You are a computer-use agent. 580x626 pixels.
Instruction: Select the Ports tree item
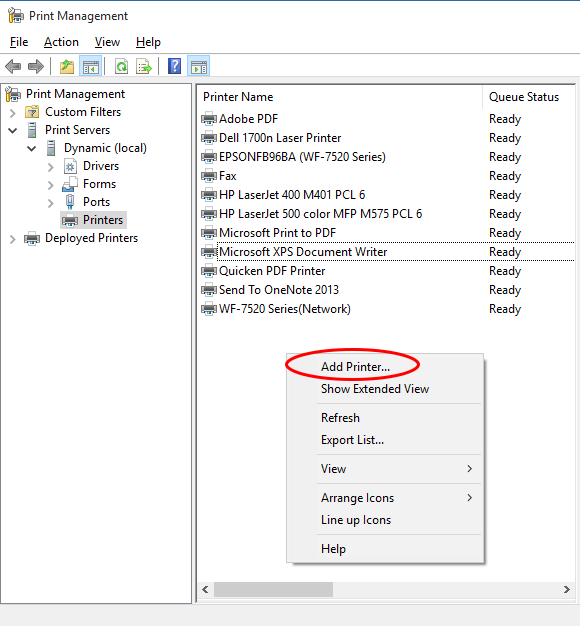(96, 202)
